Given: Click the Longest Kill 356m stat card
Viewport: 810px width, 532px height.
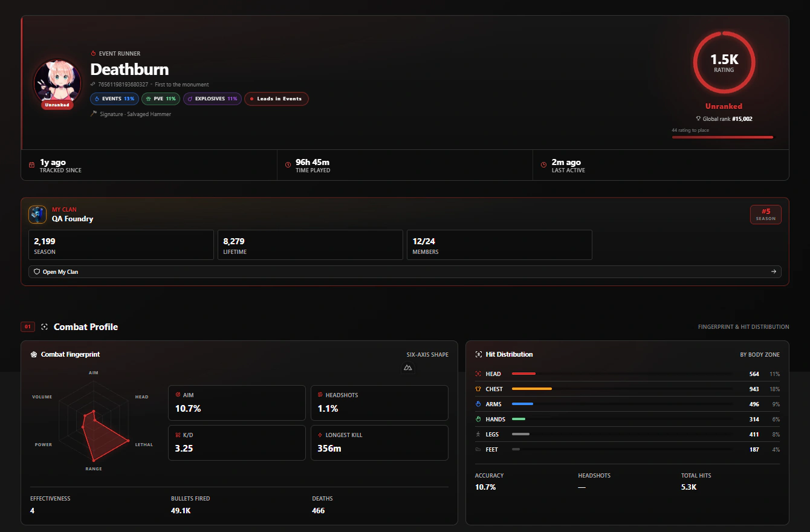Looking at the screenshot, I should tap(380, 443).
